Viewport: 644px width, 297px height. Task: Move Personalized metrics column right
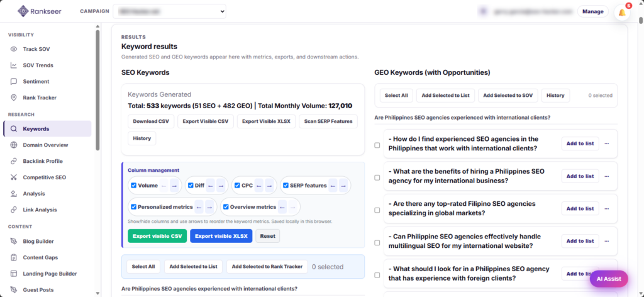tap(209, 207)
